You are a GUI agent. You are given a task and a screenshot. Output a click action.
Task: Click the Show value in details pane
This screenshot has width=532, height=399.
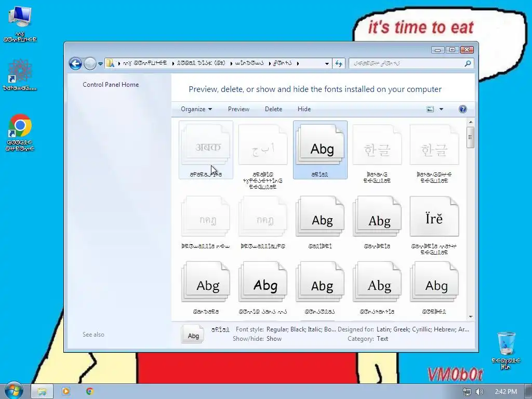point(274,339)
